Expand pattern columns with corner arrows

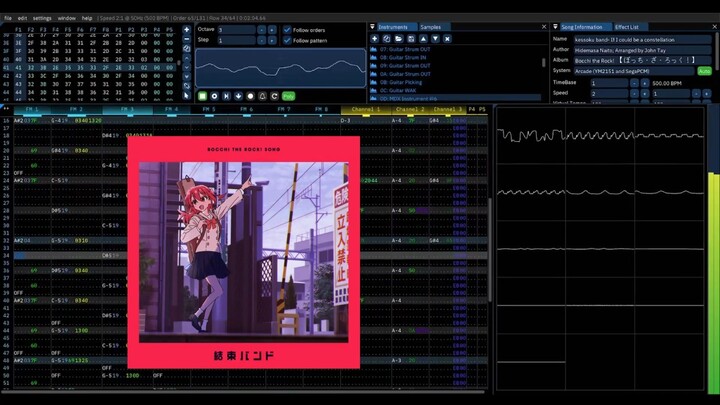point(6,108)
